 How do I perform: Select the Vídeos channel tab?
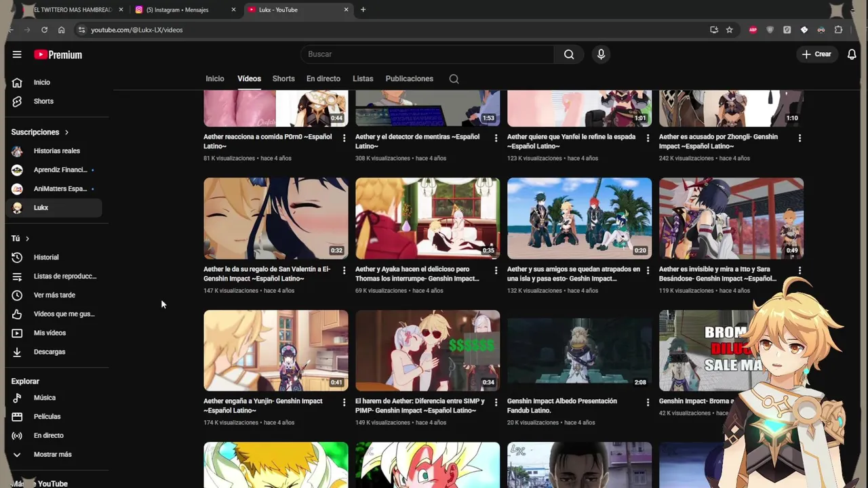click(x=249, y=79)
